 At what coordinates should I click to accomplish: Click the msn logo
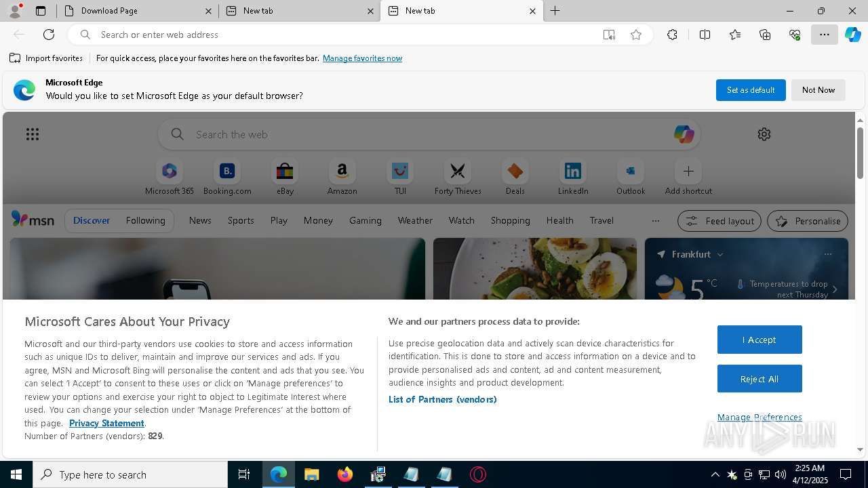tap(33, 220)
